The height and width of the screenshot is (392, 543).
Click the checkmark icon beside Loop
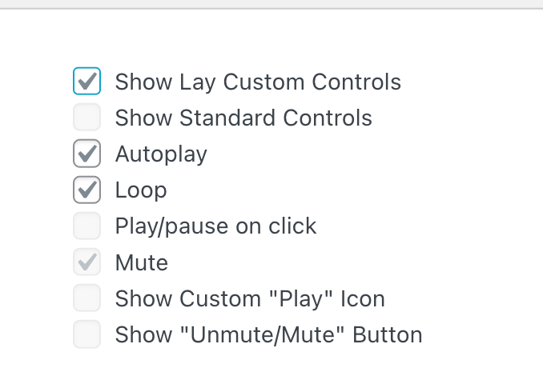[87, 190]
